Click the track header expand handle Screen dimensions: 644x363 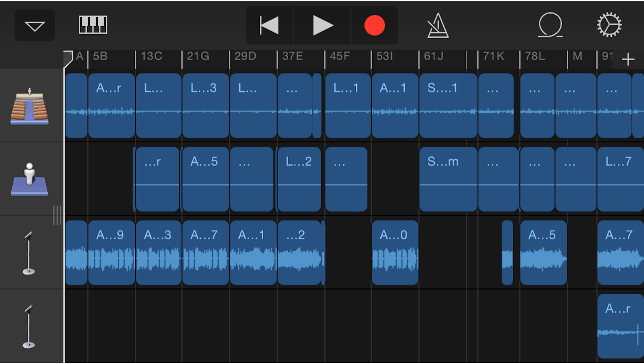57,215
